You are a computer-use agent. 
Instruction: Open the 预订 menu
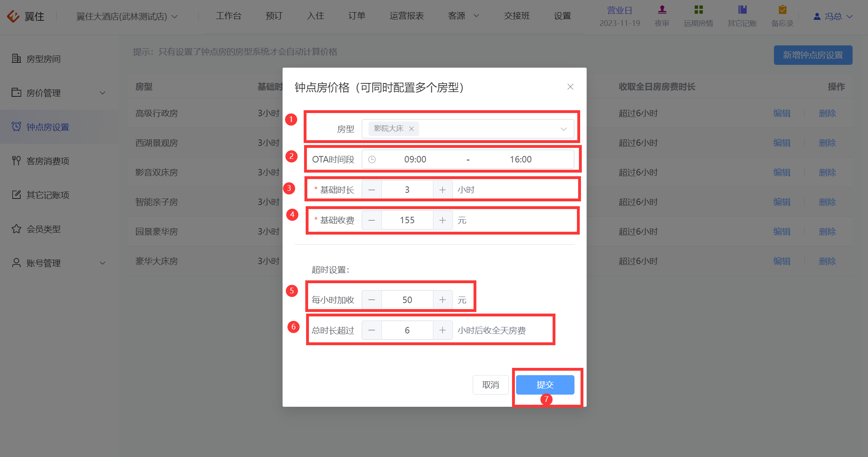274,16
